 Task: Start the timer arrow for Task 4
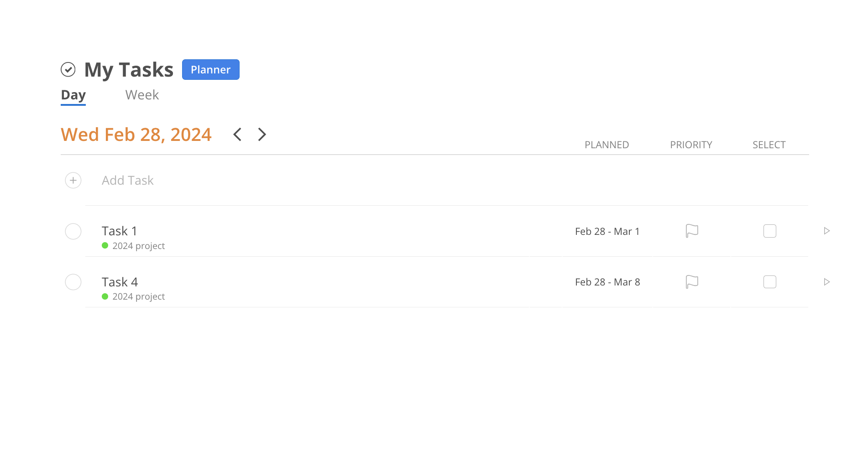(x=827, y=281)
